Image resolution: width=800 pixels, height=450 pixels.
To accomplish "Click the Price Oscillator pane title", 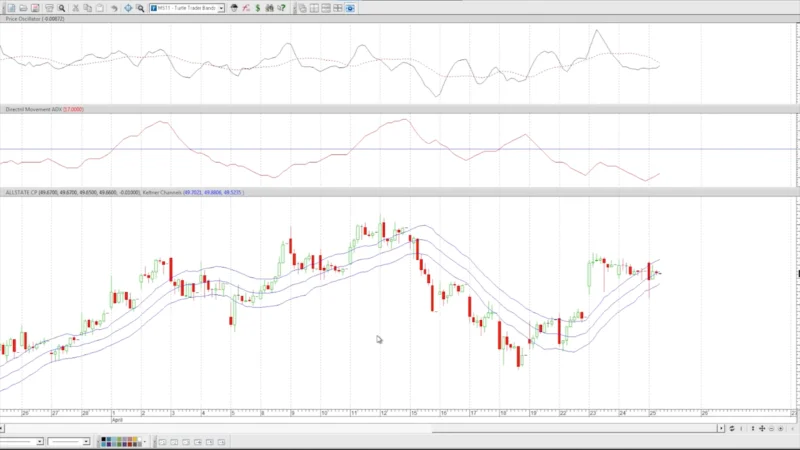I will pos(30,19).
